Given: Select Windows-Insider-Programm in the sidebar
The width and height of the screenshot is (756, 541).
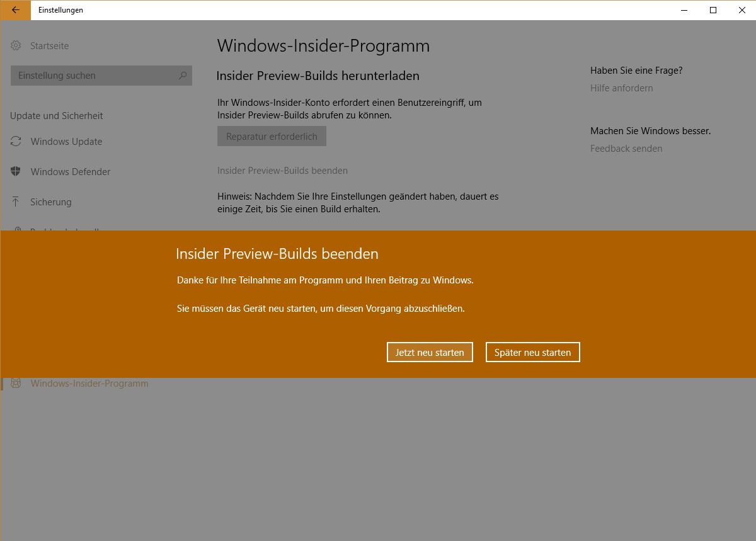Looking at the screenshot, I should tap(89, 383).
